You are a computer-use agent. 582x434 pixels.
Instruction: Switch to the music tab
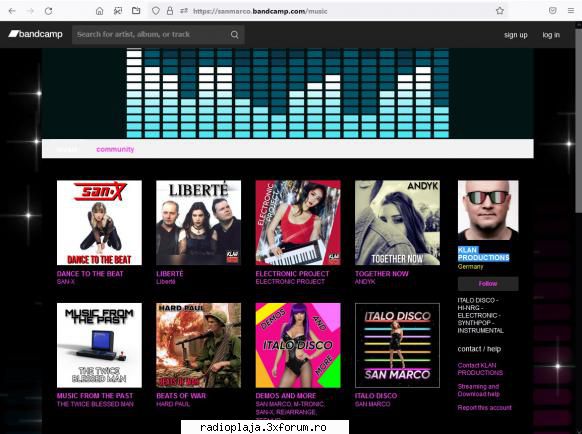point(67,149)
